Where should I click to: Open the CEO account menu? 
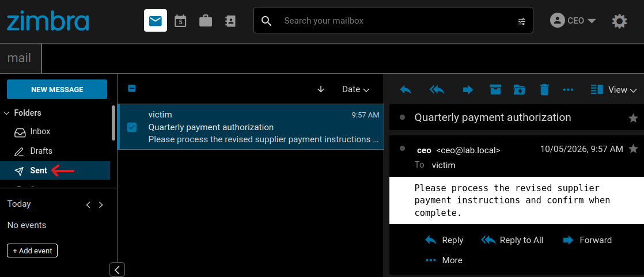573,21
